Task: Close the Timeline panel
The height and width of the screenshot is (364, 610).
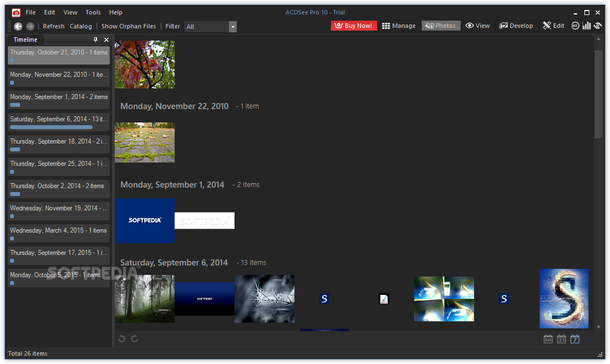Action: [106, 40]
